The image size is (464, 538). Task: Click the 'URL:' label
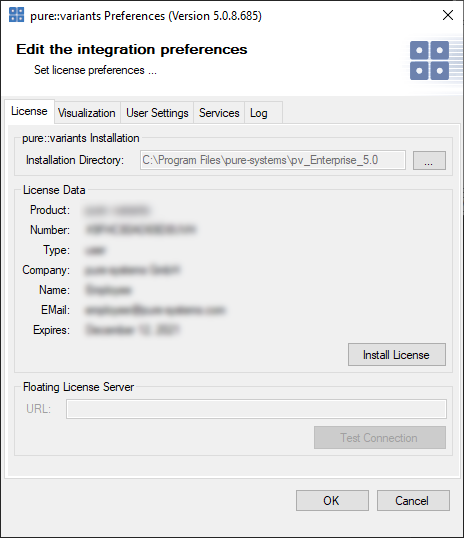coord(38,409)
